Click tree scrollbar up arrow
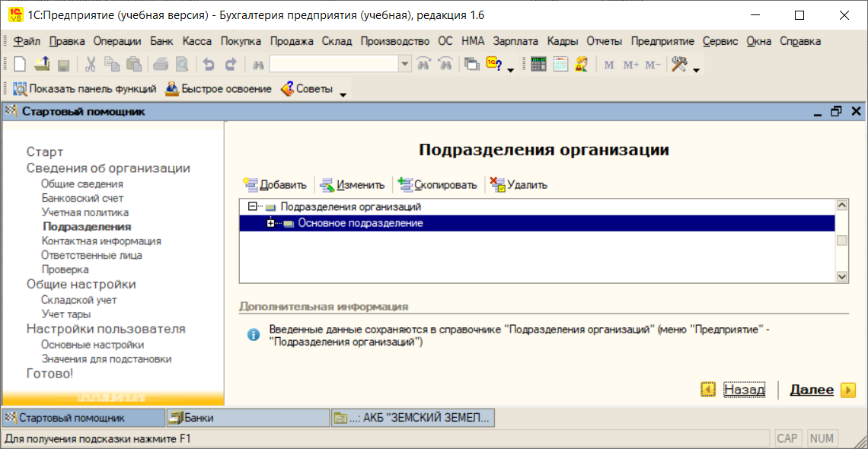The height and width of the screenshot is (449, 868). 841,205
